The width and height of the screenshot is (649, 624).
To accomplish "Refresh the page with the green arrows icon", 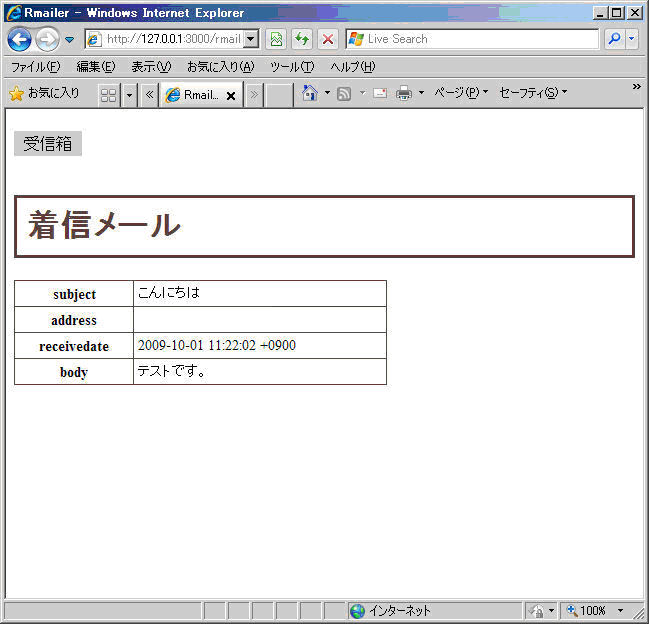I will [302, 39].
